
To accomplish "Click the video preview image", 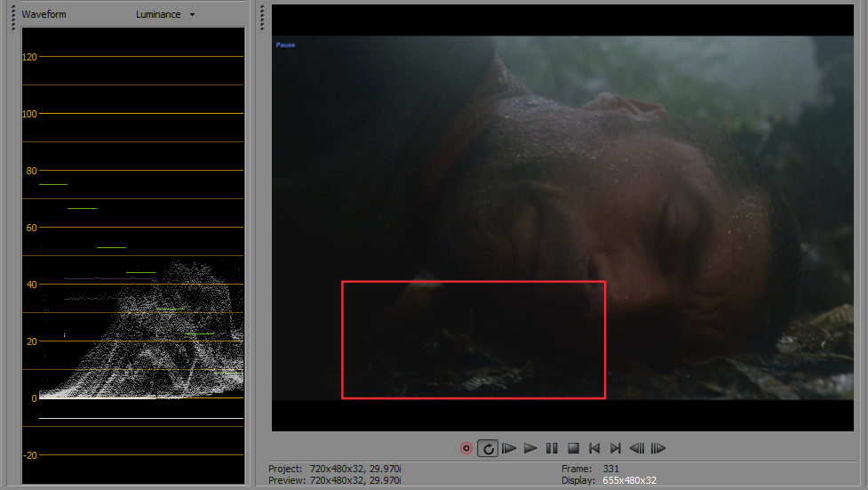I will 562,217.
